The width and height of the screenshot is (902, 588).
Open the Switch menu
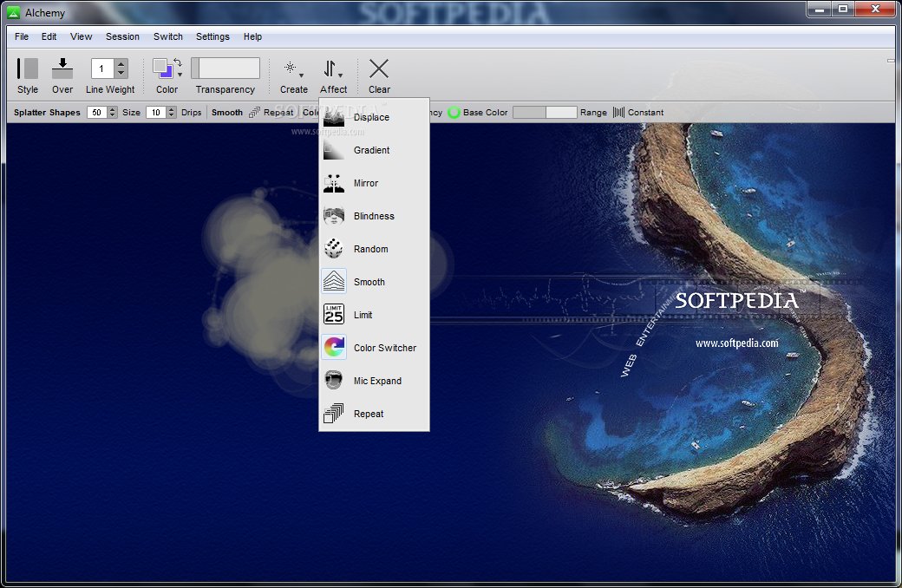tap(168, 36)
